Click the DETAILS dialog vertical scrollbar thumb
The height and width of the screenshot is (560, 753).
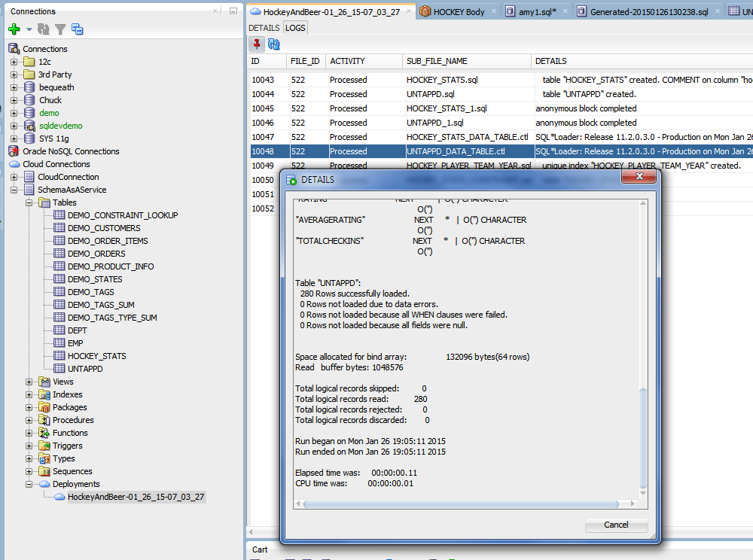[x=643, y=437]
